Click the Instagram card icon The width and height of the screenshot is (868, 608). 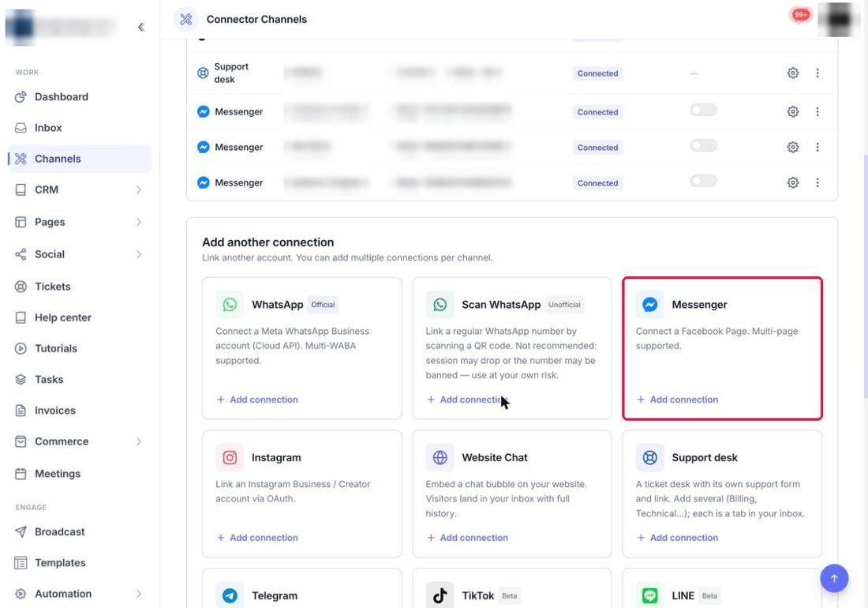pos(230,457)
